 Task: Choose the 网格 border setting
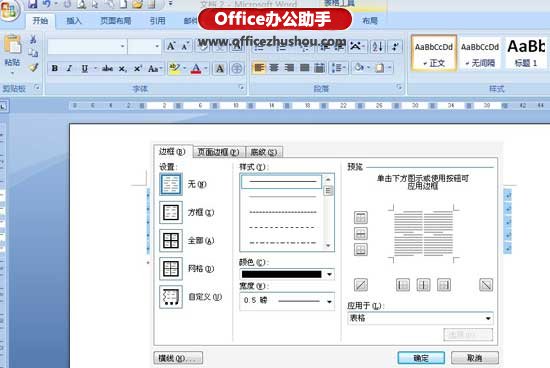point(171,269)
